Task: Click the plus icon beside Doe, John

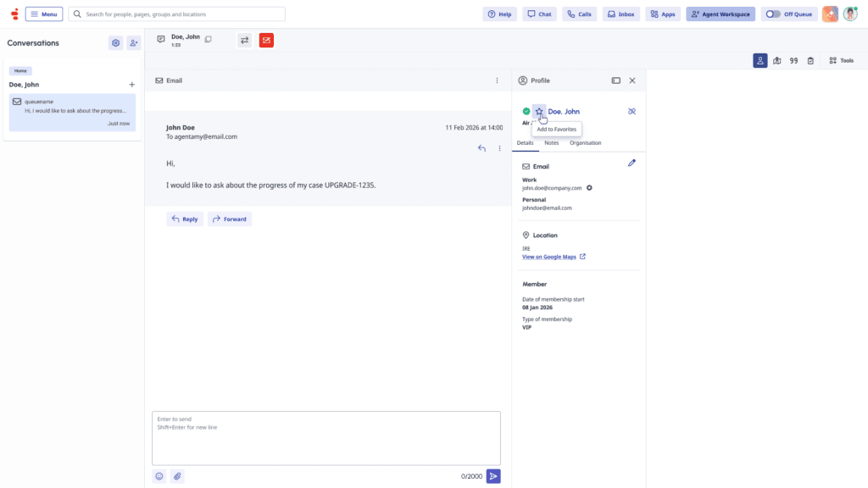Action: pyautogui.click(x=131, y=85)
